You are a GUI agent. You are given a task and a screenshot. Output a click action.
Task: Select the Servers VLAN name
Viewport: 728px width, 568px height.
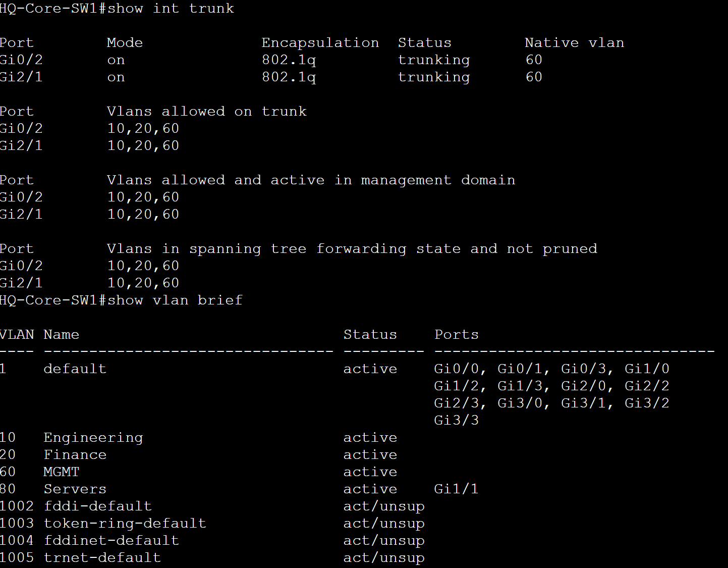point(75,489)
